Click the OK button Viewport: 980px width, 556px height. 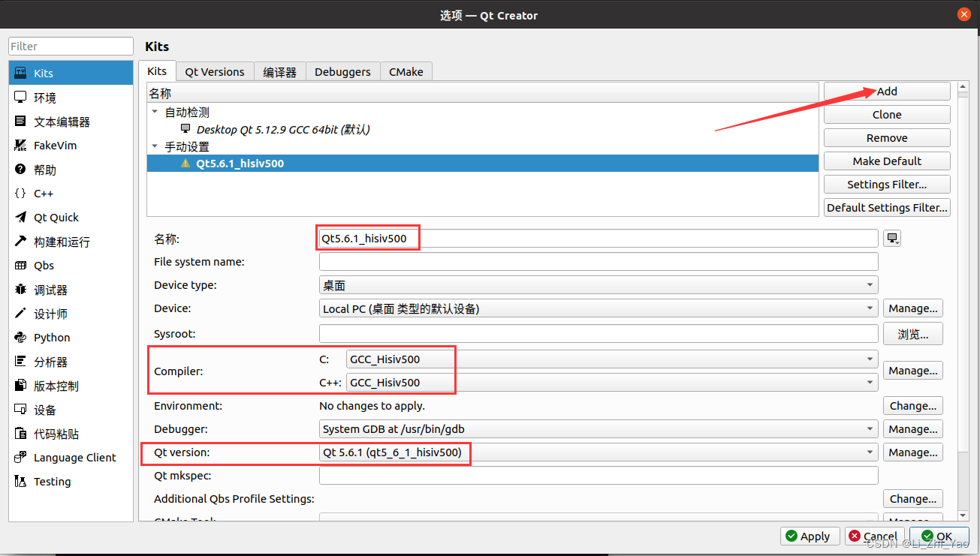[938, 536]
